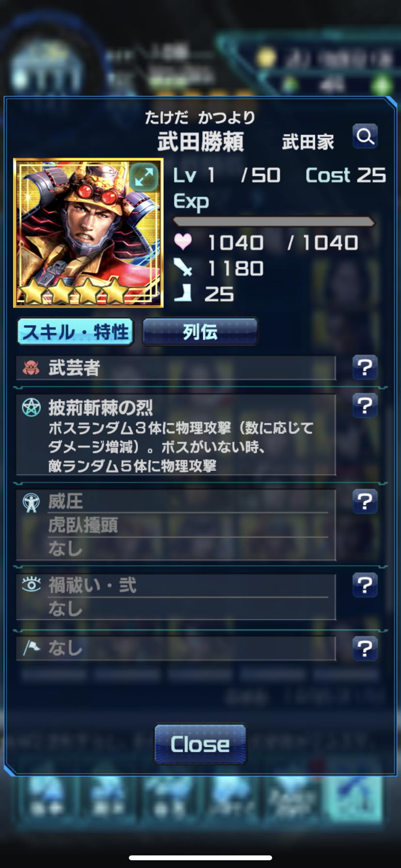Screen dimensions: 401x868
Task: Switch to the 列伝 tab
Action: pos(200,332)
